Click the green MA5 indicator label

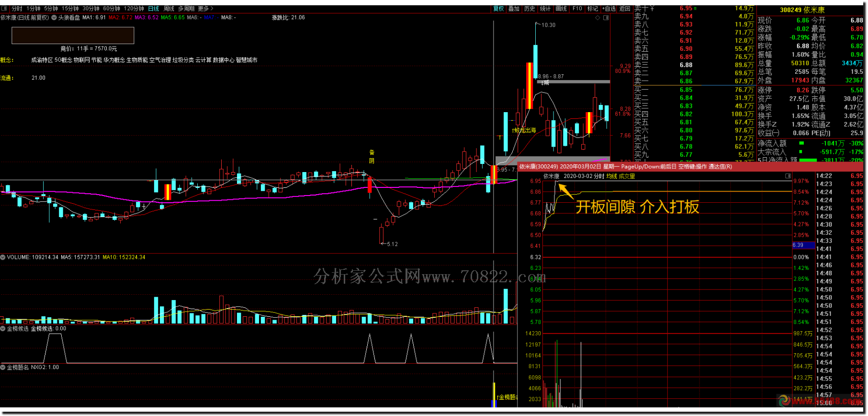(173, 17)
